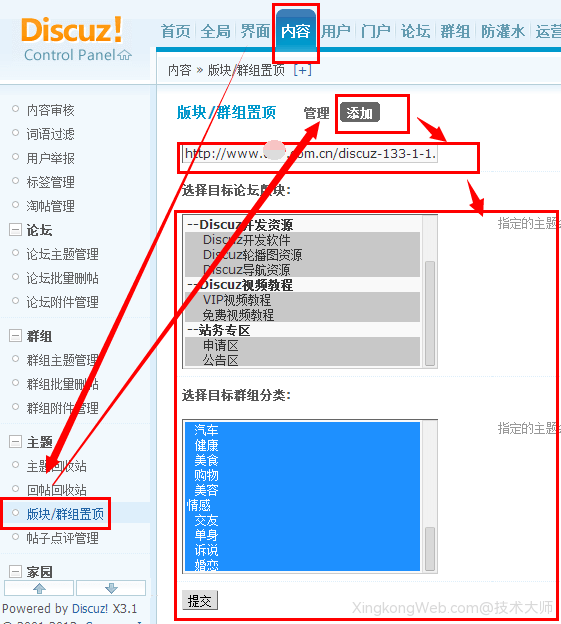This screenshot has width=561, height=624.
Task: Select 情感 in group category list
Action: click(x=302, y=505)
